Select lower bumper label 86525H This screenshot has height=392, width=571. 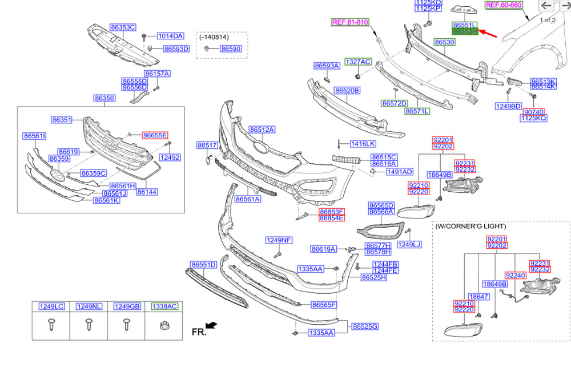[374, 278]
